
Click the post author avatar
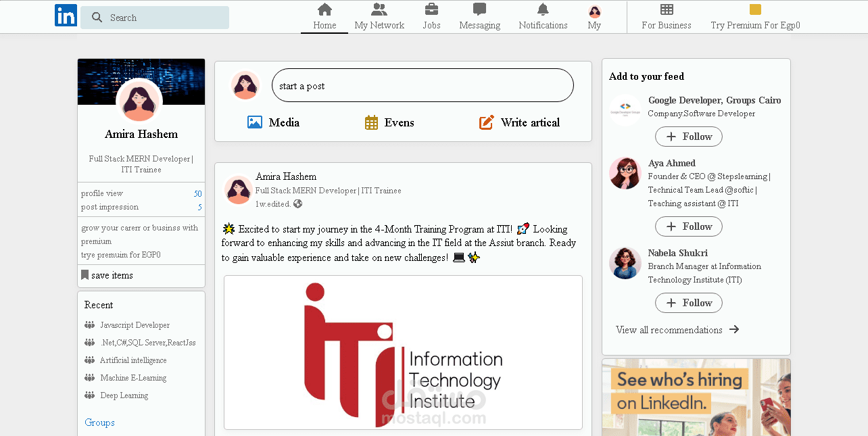coord(239,190)
